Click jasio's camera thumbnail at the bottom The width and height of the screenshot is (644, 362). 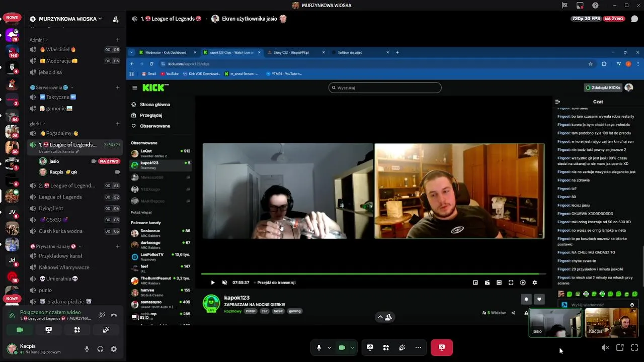click(555, 322)
